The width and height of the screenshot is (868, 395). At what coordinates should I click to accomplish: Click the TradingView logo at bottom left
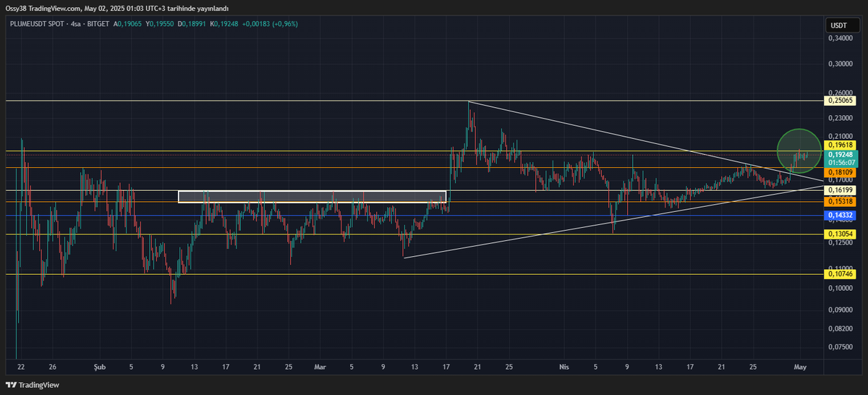[x=33, y=385]
